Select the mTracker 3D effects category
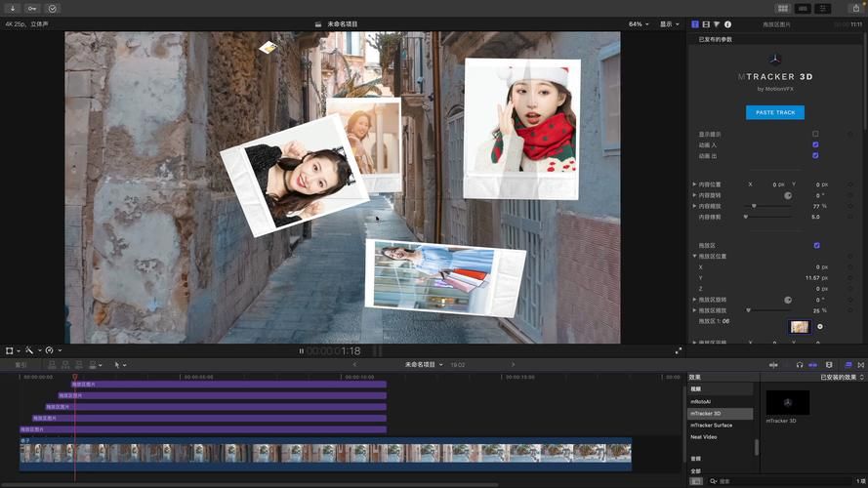This screenshot has width=868, height=488. click(721, 413)
